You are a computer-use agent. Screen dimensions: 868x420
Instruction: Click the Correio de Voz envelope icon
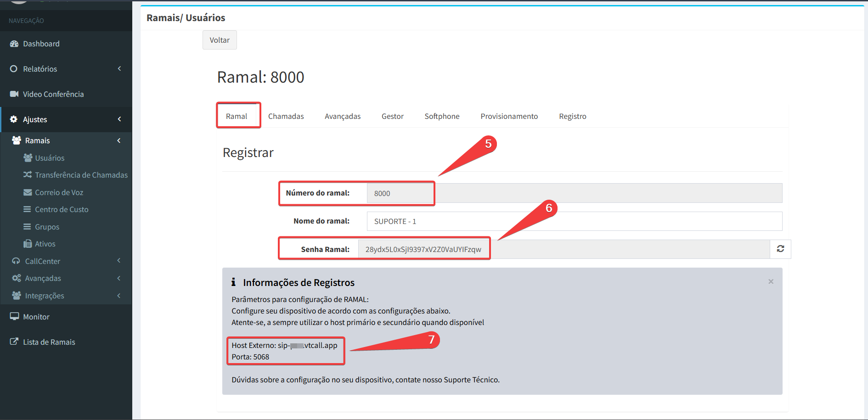(28, 192)
